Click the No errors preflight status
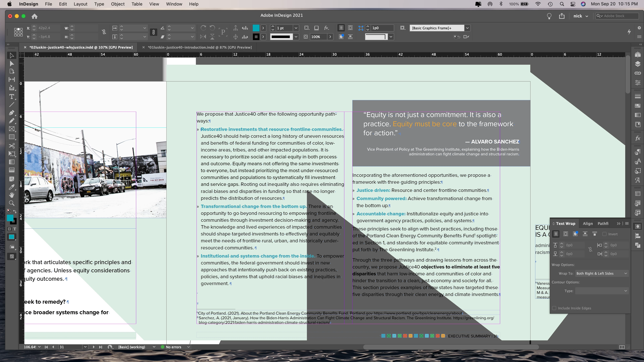Screen dimensions: 644x362 [x=173, y=347]
